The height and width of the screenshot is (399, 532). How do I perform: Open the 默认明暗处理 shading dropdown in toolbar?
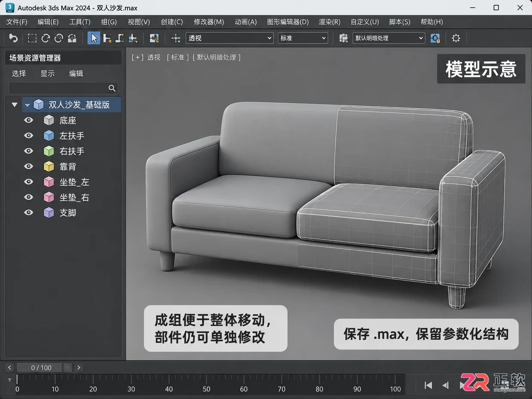pyautogui.click(x=388, y=38)
